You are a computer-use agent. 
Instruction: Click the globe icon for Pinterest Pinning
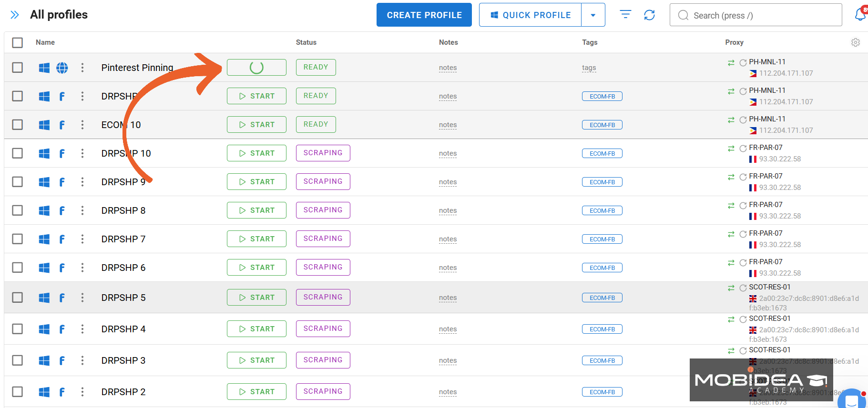[x=62, y=68]
